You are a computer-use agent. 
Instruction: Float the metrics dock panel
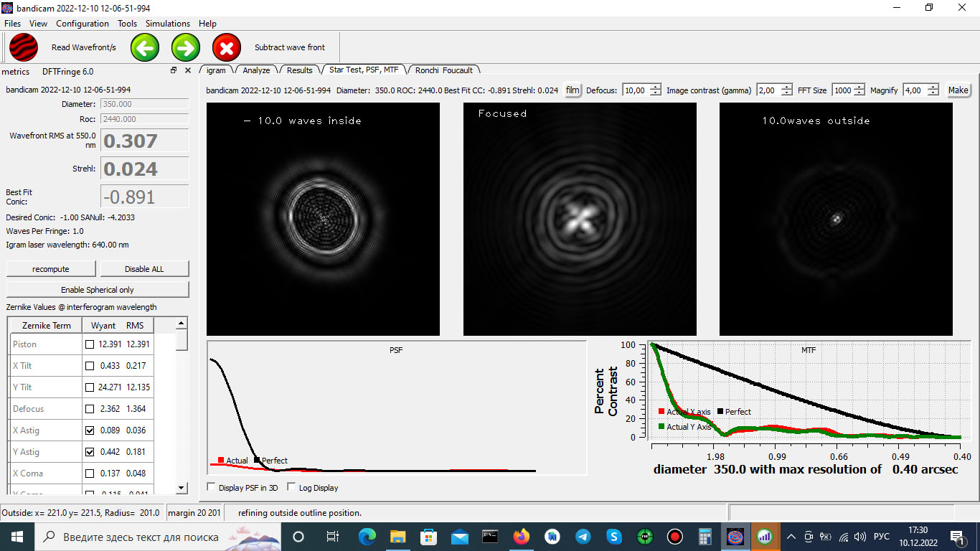174,70
